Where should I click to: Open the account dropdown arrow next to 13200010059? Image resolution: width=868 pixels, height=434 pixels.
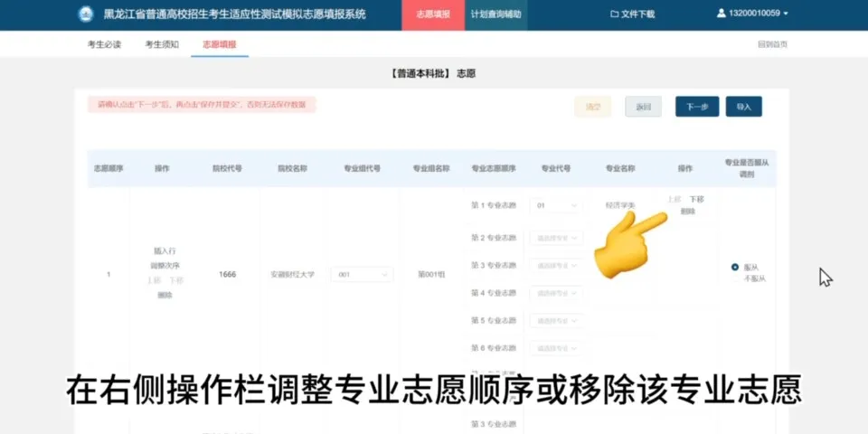pyautogui.click(x=786, y=14)
